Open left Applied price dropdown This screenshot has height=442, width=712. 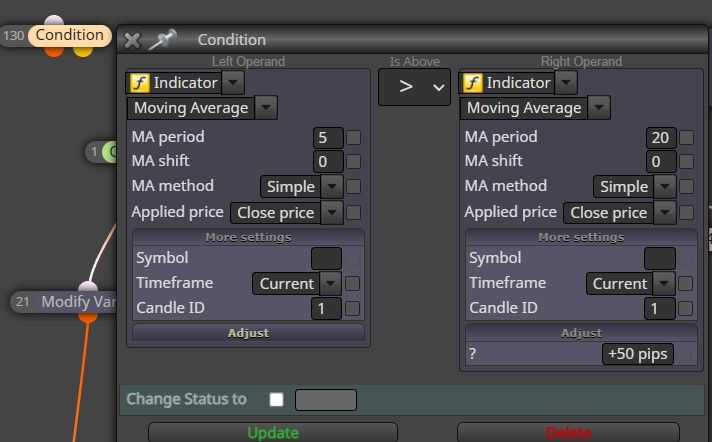pyautogui.click(x=287, y=213)
